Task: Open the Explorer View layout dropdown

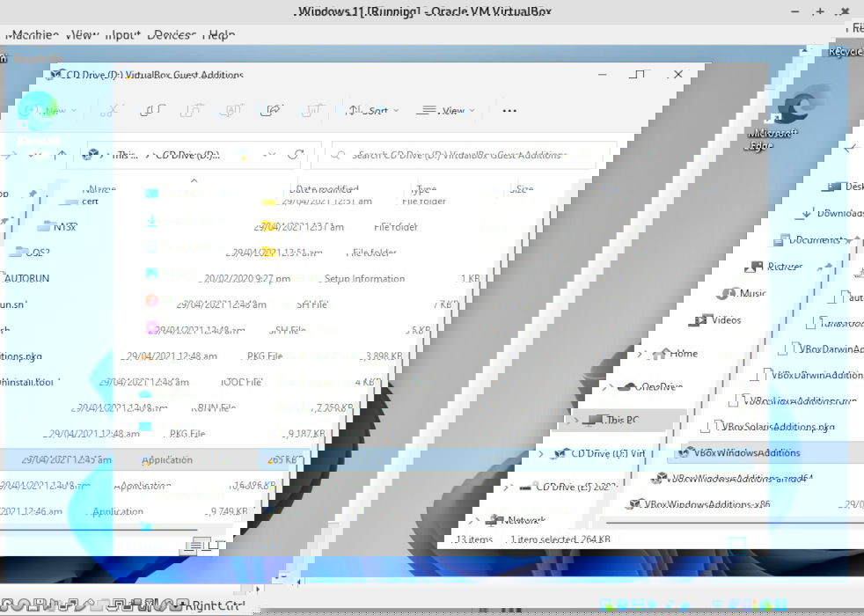Action: (446, 111)
